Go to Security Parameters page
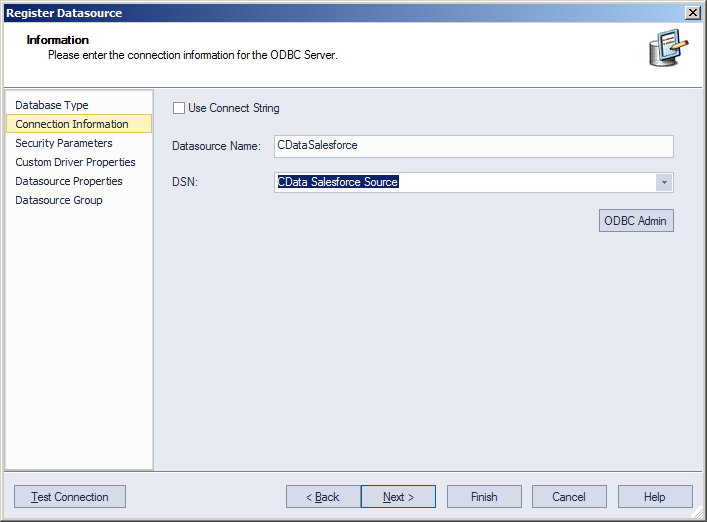The height and width of the screenshot is (522, 707). [64, 143]
